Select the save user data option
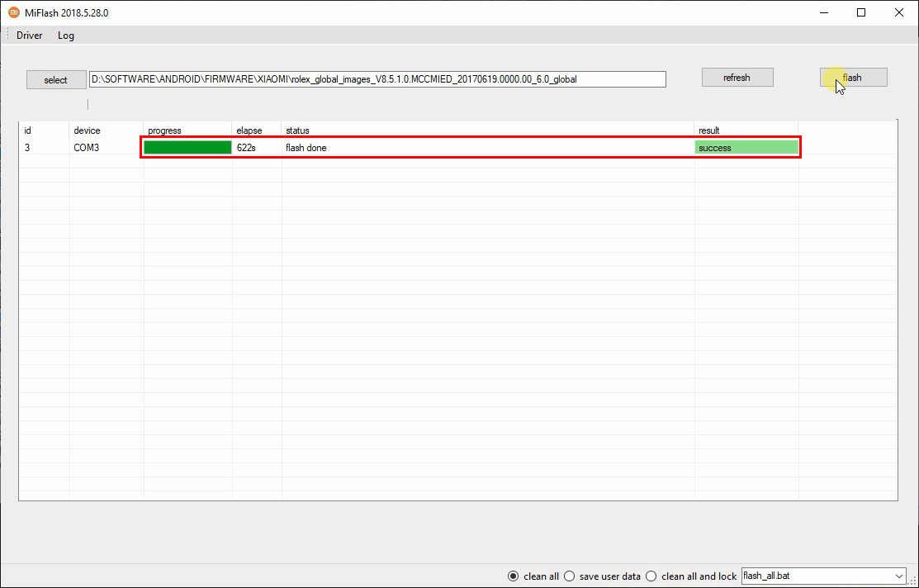 pos(569,576)
